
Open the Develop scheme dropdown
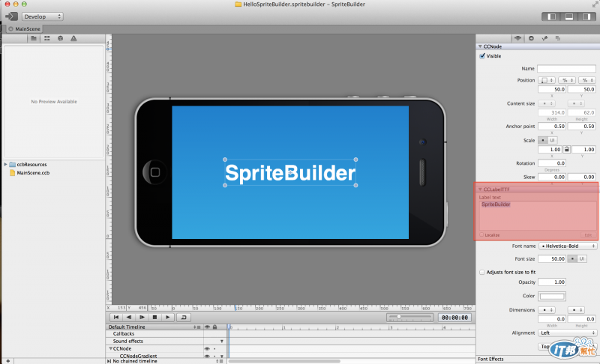point(43,16)
